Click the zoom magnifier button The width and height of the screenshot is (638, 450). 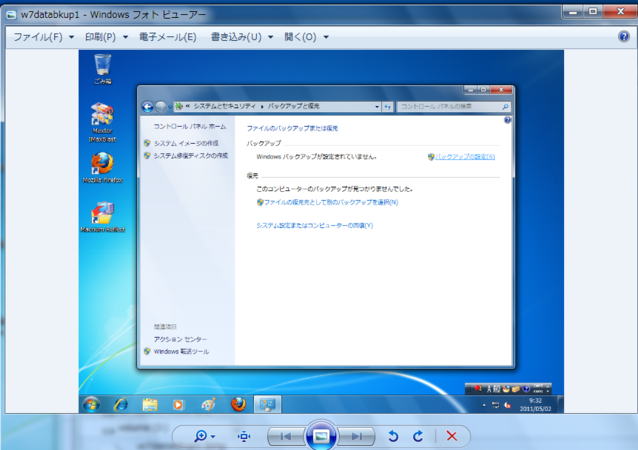point(200,436)
